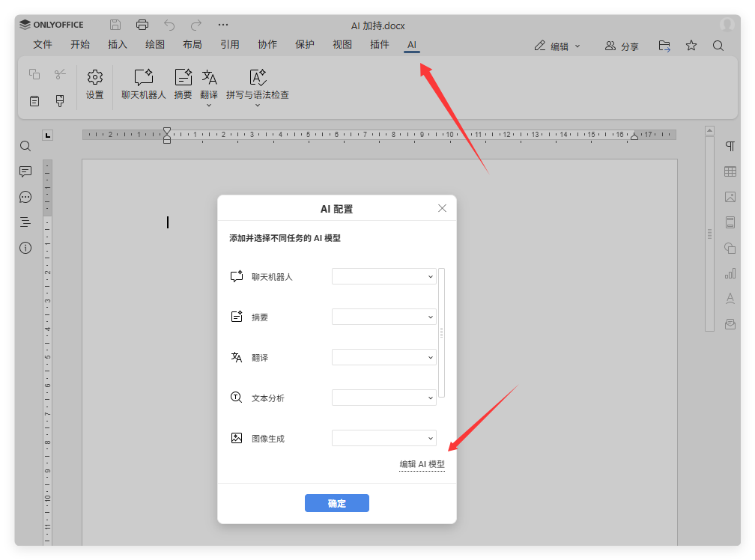The height and width of the screenshot is (560, 755).
Task: Open the 编辑 editing mode dropdown
Action: 557,46
